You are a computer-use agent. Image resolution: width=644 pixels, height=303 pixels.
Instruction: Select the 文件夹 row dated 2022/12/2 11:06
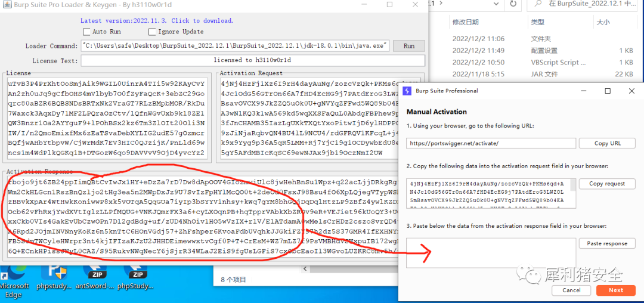tap(542, 39)
